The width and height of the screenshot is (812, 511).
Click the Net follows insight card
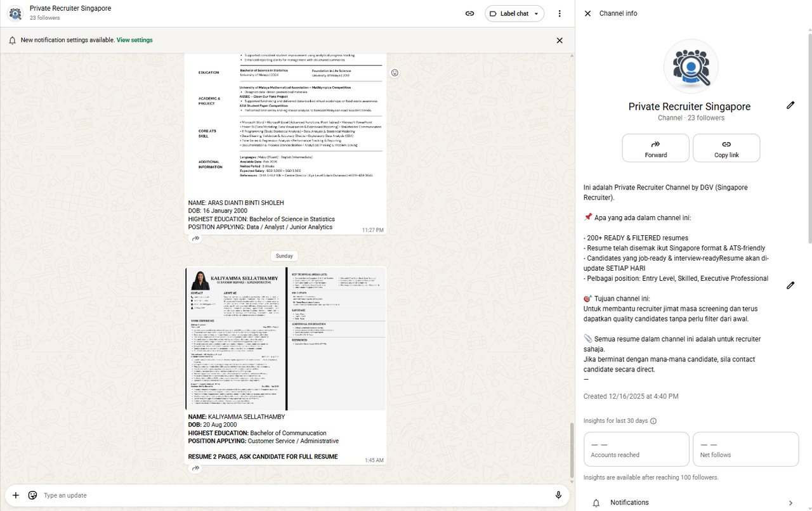point(745,450)
